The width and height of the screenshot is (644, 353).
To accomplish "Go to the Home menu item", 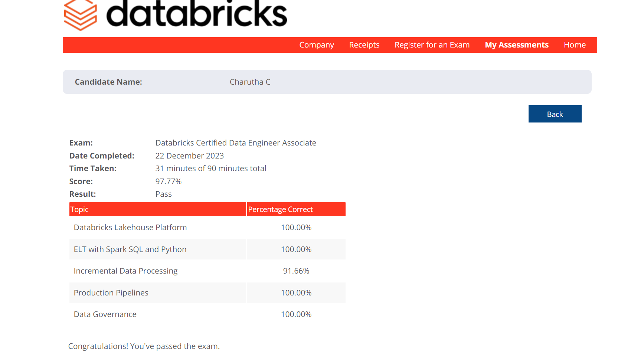I will [575, 45].
